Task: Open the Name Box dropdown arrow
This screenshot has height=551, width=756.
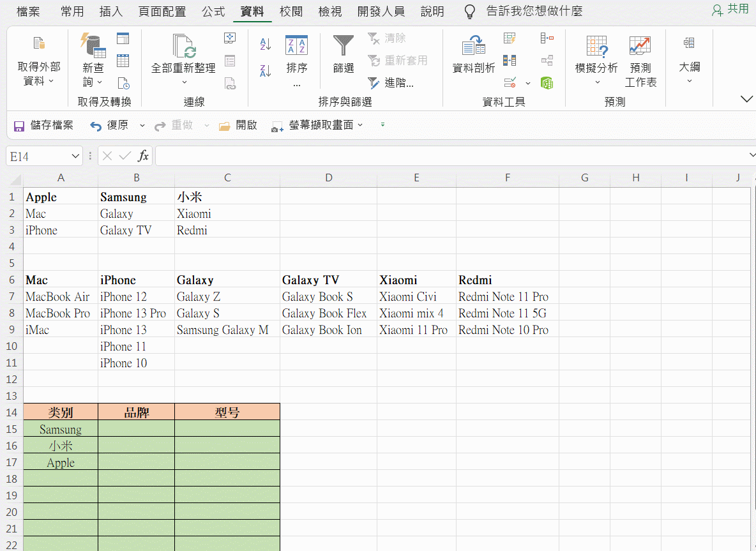Action: (x=75, y=156)
